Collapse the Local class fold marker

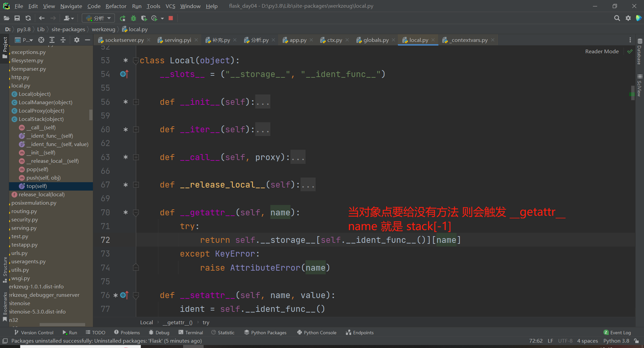(136, 61)
